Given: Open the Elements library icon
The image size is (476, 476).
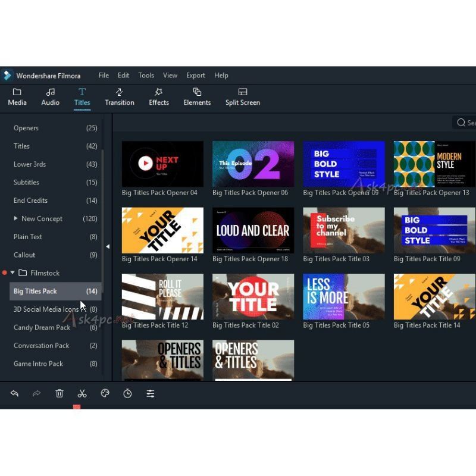Looking at the screenshot, I should tap(197, 92).
